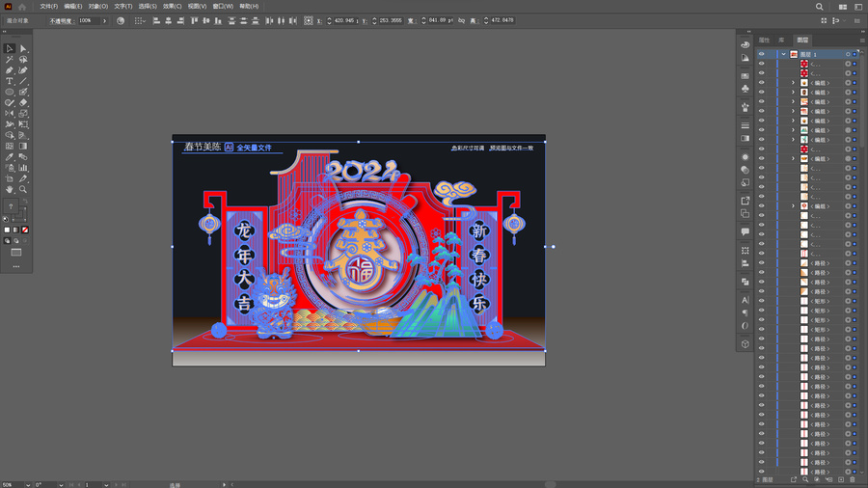The height and width of the screenshot is (488, 868).
Task: Open the 对象(O) menu
Action: (x=98, y=7)
